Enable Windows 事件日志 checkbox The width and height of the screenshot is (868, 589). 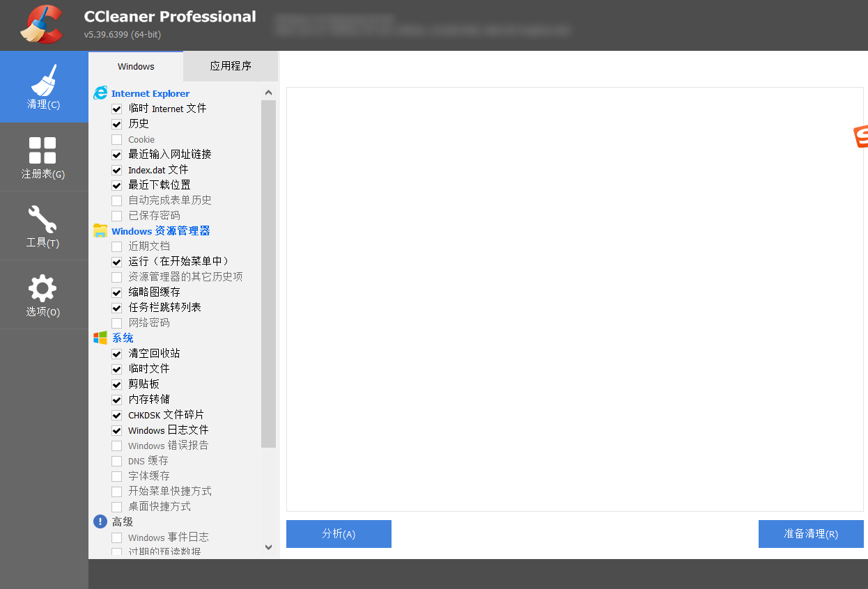(x=116, y=538)
